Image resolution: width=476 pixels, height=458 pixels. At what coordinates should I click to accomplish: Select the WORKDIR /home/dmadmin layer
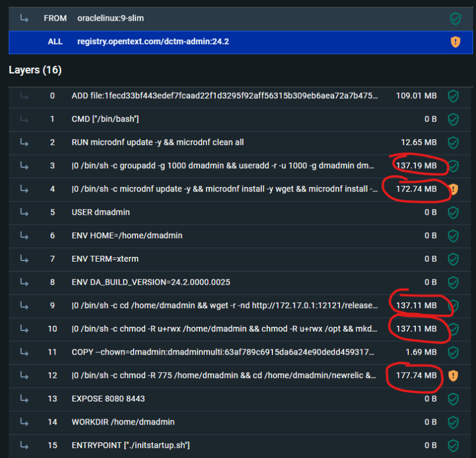(240, 422)
